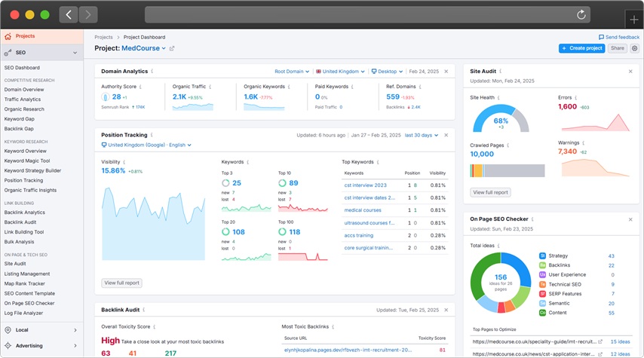This screenshot has height=358, width=644.
Task: Click the Site Audit info icon
Action: click(x=500, y=71)
